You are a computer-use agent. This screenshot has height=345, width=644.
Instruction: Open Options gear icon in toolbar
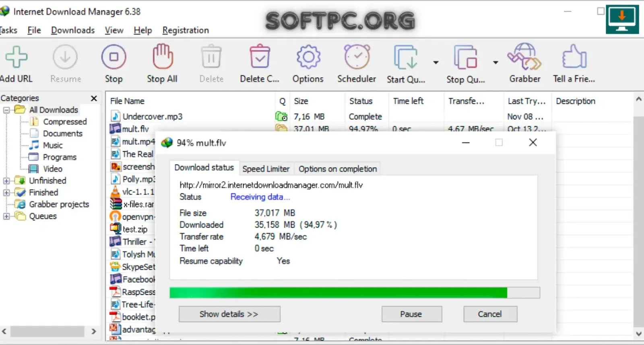[308, 57]
